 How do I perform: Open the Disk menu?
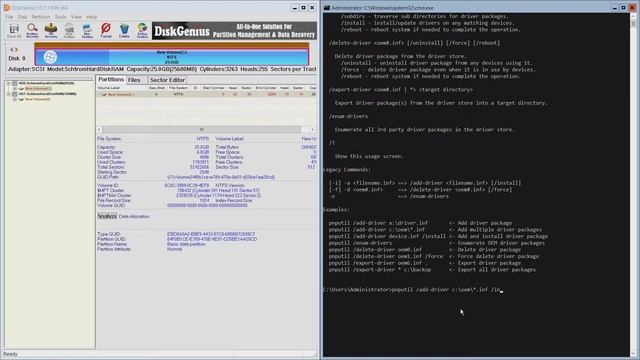[x=22, y=17]
